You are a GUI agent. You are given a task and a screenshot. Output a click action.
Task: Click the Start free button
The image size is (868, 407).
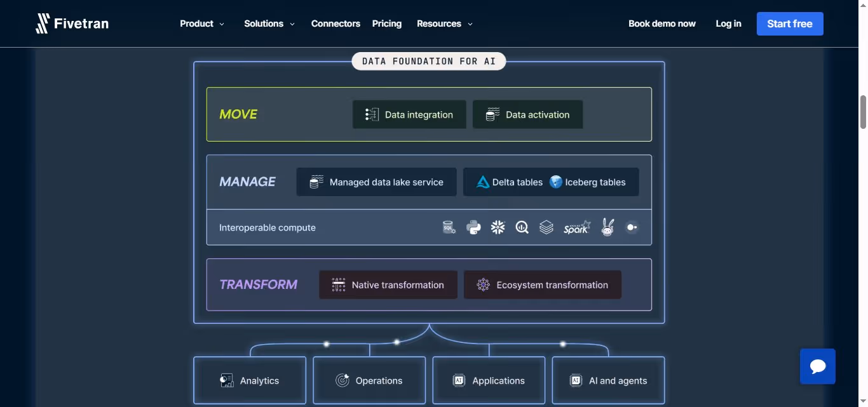[x=790, y=23]
